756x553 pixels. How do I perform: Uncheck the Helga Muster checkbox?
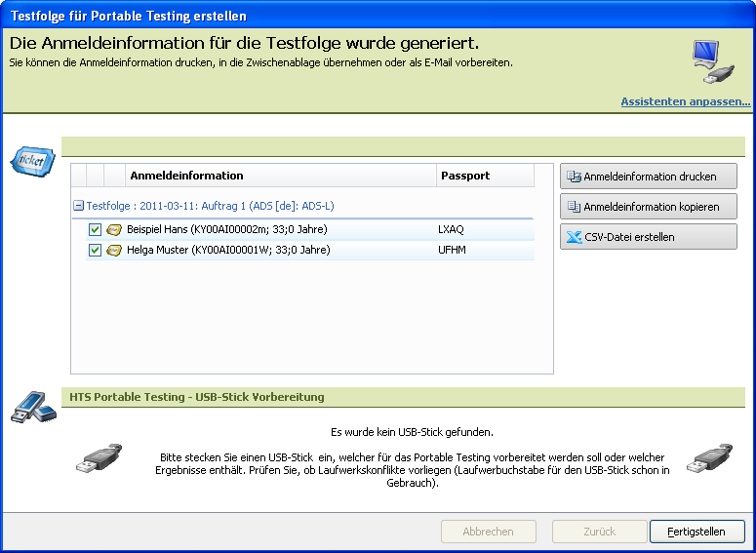click(x=95, y=250)
